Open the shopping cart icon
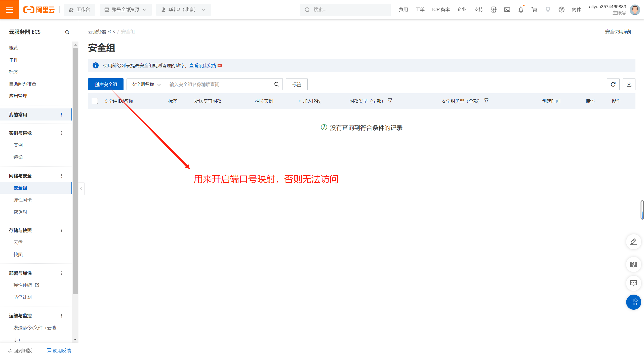The width and height of the screenshot is (644, 358). coord(534,10)
